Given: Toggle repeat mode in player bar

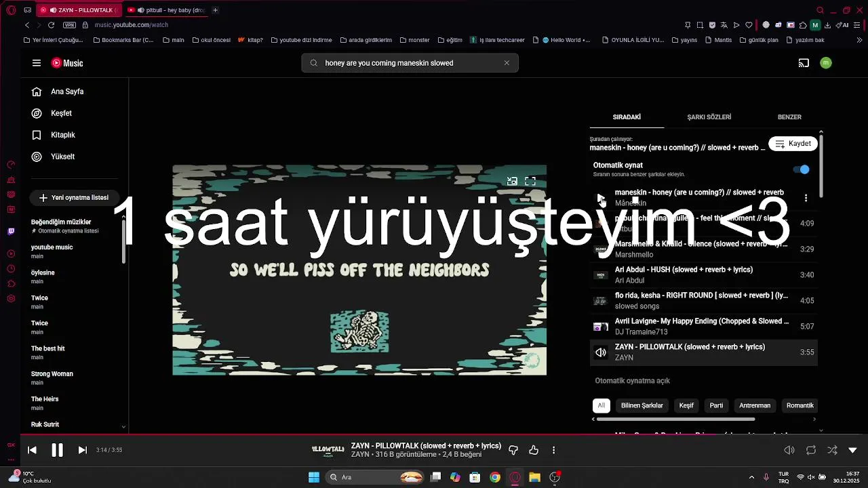Looking at the screenshot, I should tap(811, 450).
